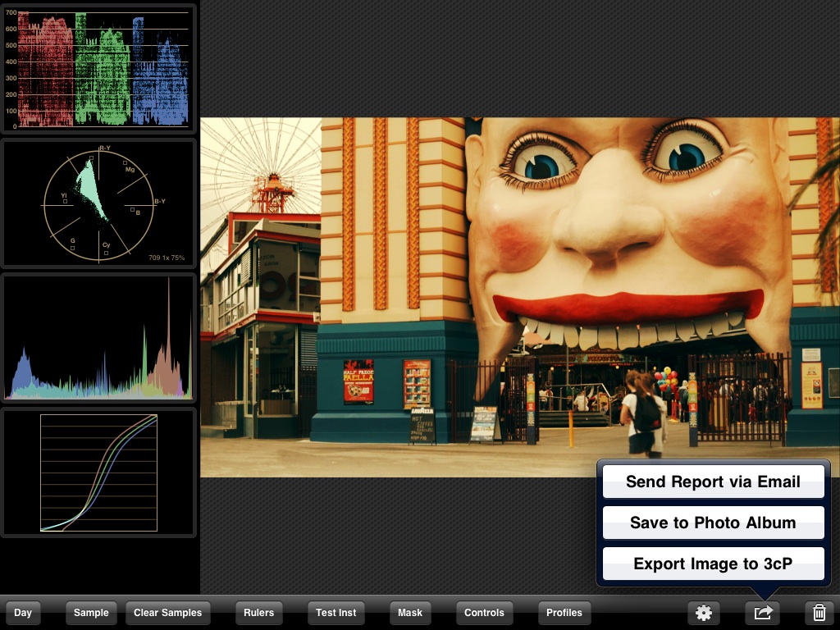Tap the tone curve graph panel
840x630 pixels.
tap(98, 472)
